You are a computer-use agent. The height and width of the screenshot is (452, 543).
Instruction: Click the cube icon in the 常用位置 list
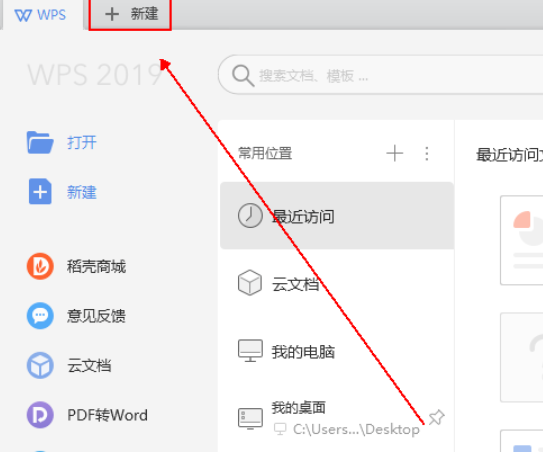(250, 283)
